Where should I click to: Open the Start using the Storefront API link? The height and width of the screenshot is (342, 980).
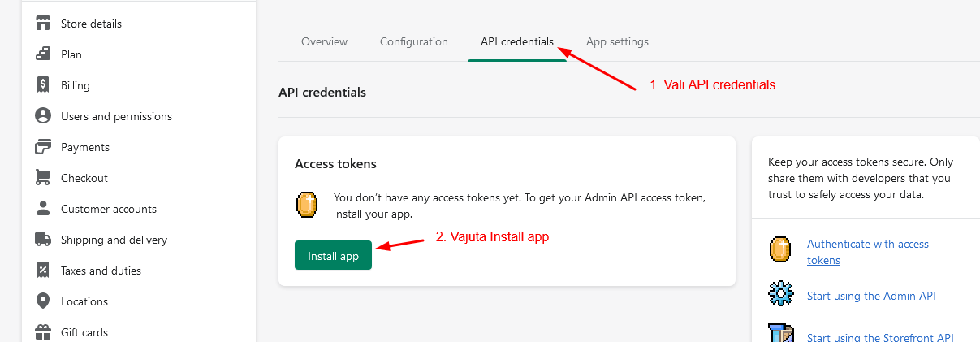point(879,337)
